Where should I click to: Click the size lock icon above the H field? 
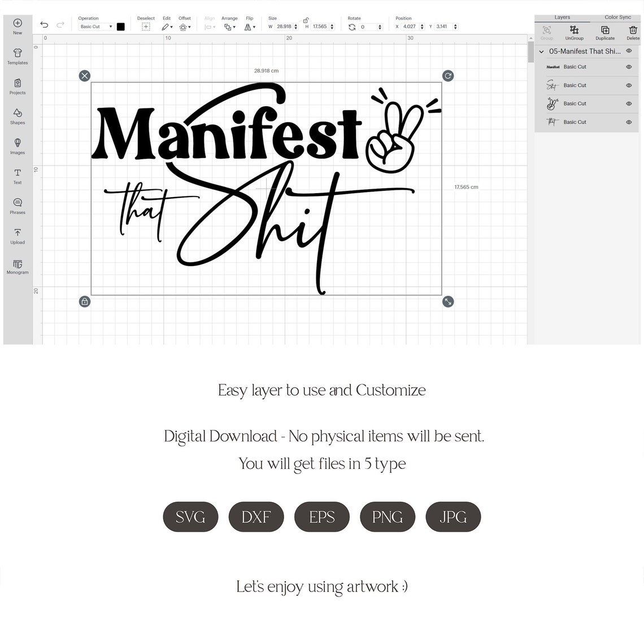tap(306, 20)
